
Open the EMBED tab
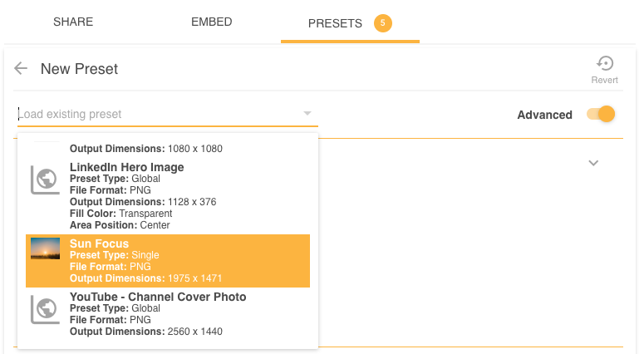click(x=211, y=22)
